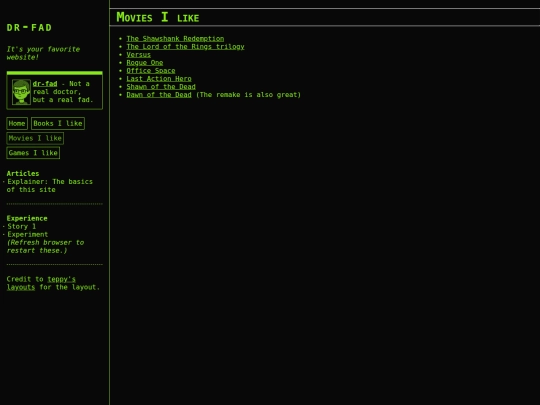Open The Shawshank Redemption link
Viewport: 540px width, 405px height.
[175, 39]
